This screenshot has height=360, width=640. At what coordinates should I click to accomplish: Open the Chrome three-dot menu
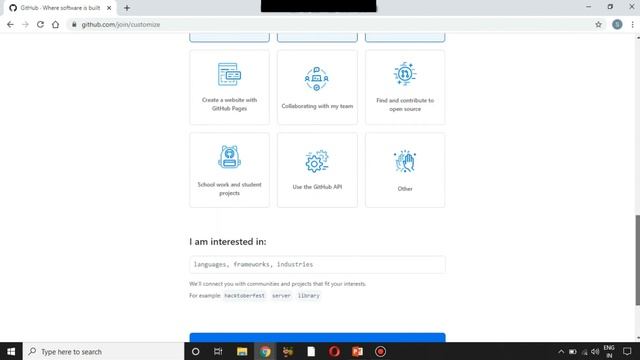pos(632,24)
